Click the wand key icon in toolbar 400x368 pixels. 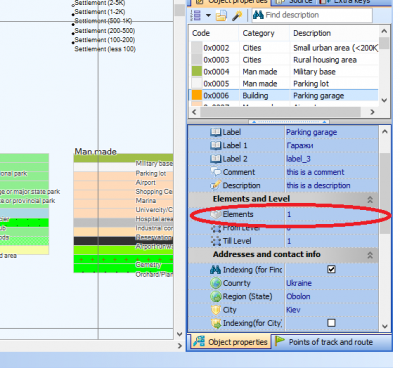click(x=237, y=15)
